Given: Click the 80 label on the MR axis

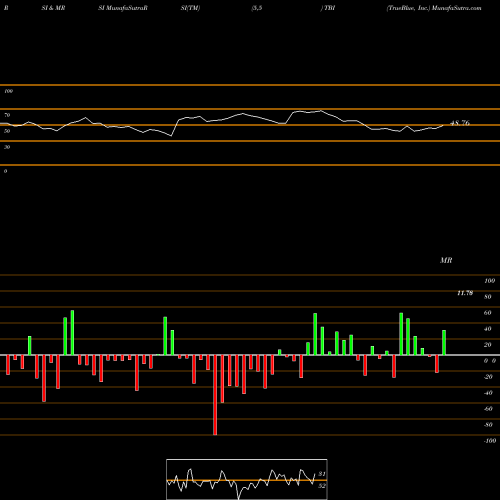Looking at the screenshot, I should point(488,297).
